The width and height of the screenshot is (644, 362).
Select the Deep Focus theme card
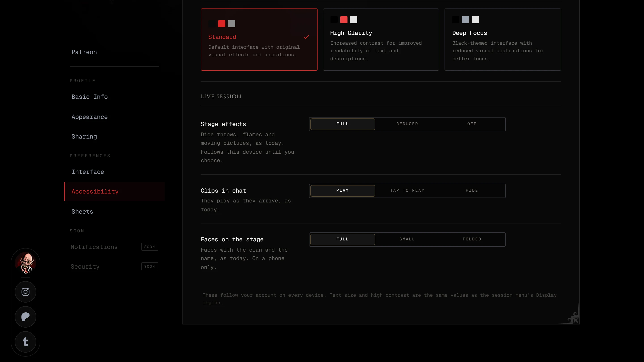point(503,40)
